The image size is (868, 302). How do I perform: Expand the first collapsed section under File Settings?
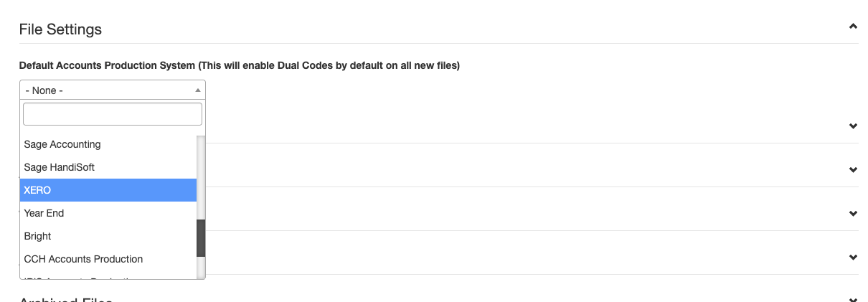[853, 126]
